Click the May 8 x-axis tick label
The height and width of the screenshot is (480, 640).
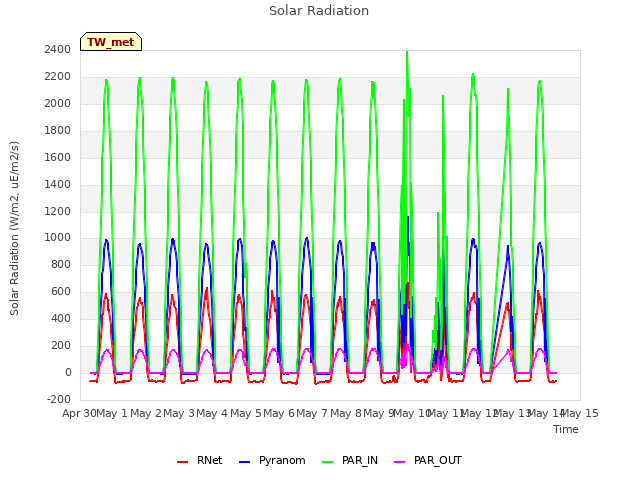tap(346, 413)
